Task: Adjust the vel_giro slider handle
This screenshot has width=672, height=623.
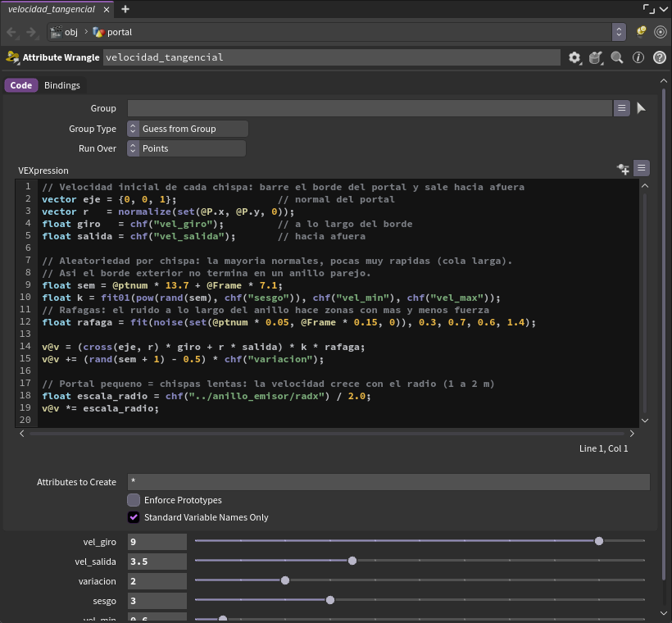Action: click(599, 541)
